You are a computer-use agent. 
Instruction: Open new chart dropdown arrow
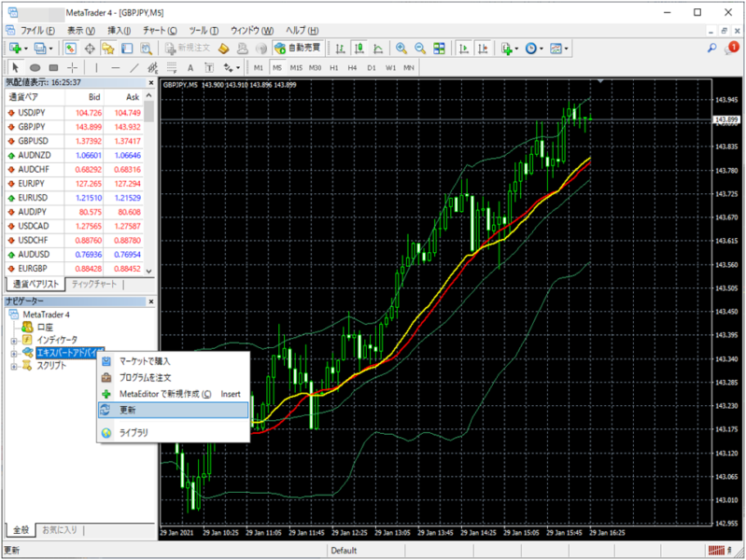[26, 49]
